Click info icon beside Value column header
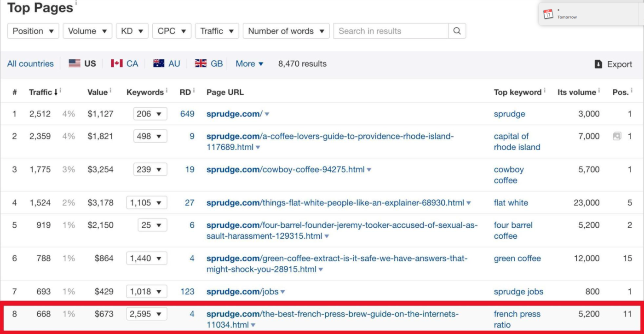The image size is (644, 334). pos(110,91)
